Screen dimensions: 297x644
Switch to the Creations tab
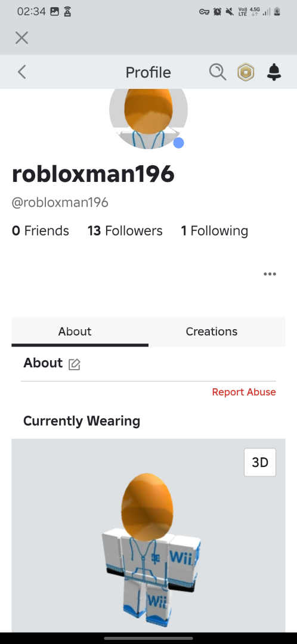[x=212, y=332]
